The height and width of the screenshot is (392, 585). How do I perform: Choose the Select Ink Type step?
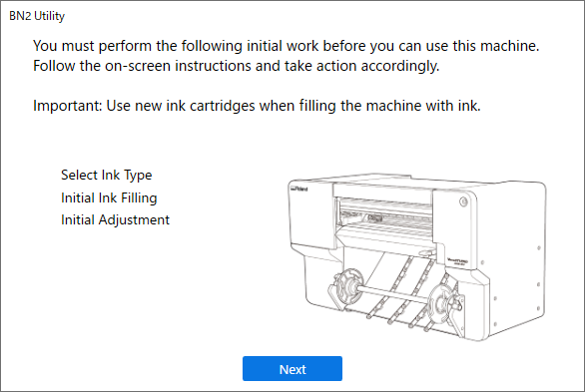pos(107,175)
